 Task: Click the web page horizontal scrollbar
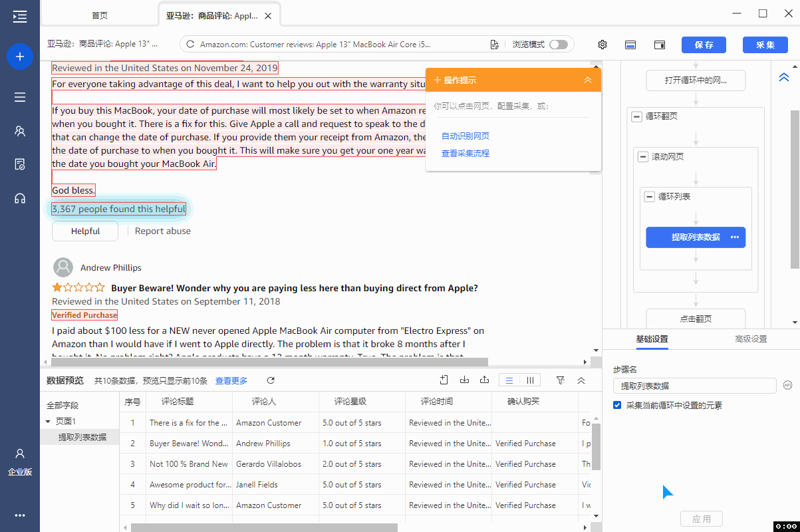(270, 362)
